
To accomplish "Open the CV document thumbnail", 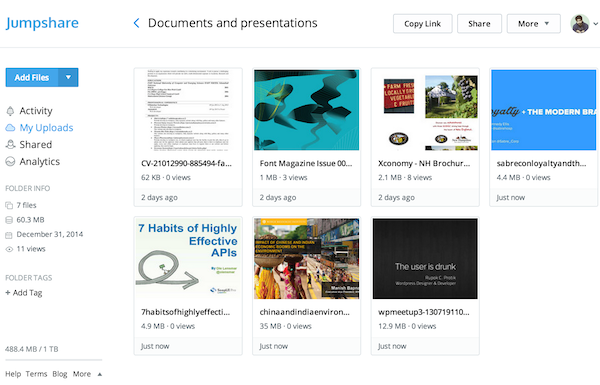I will [x=188, y=110].
